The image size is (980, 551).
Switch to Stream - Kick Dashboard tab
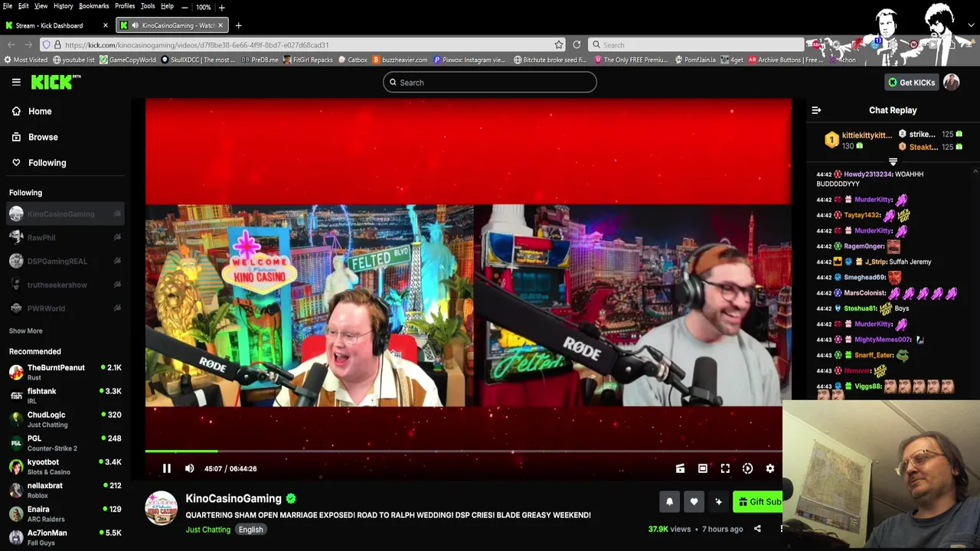tap(57, 25)
